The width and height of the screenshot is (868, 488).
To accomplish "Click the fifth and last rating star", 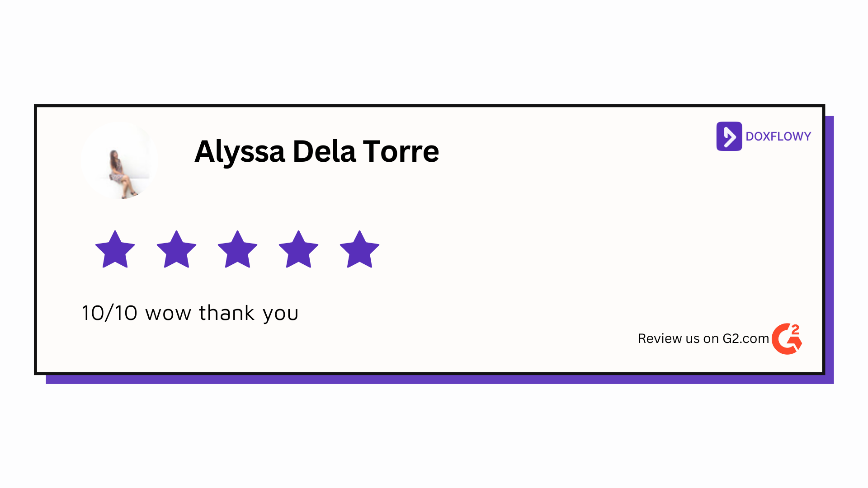I will [x=359, y=250].
